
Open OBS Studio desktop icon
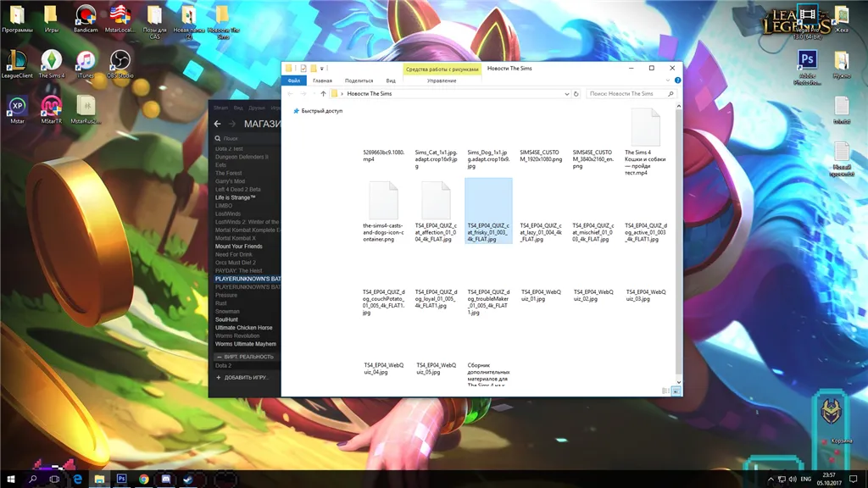[120, 64]
